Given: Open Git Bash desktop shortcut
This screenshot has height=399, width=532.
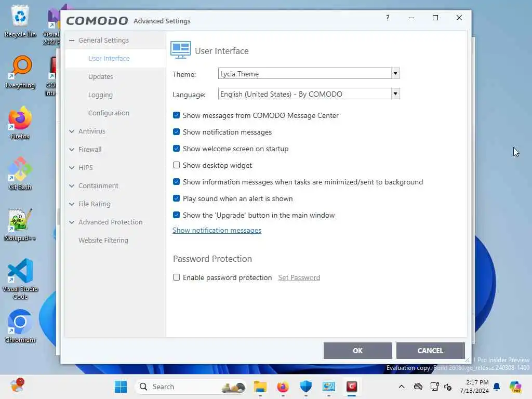Looking at the screenshot, I should pos(20,174).
